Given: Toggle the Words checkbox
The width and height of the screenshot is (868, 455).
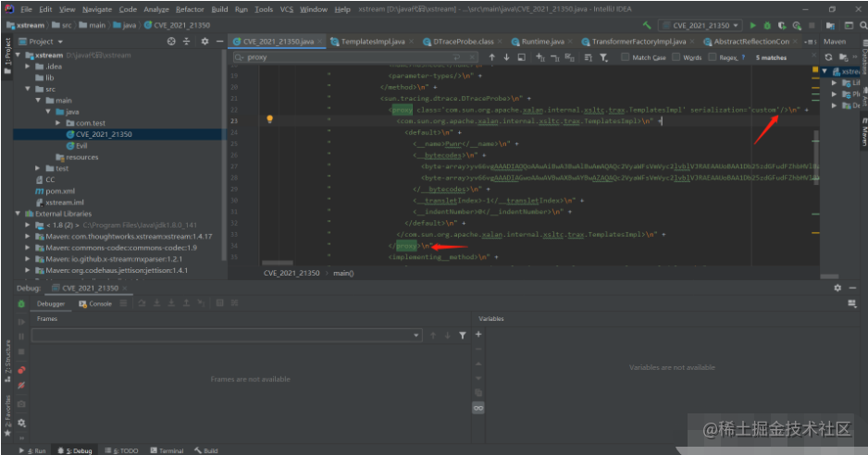Looking at the screenshot, I should point(676,57).
